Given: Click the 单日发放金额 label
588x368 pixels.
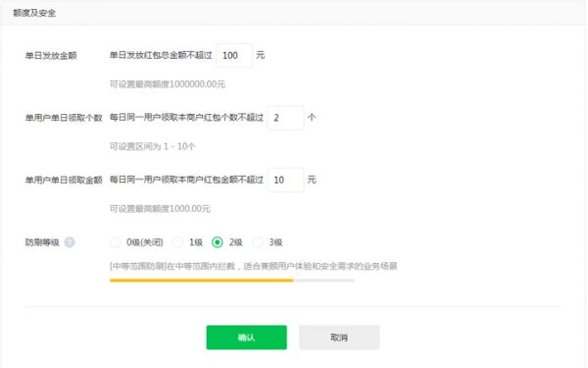Looking at the screenshot, I should [x=51, y=56].
